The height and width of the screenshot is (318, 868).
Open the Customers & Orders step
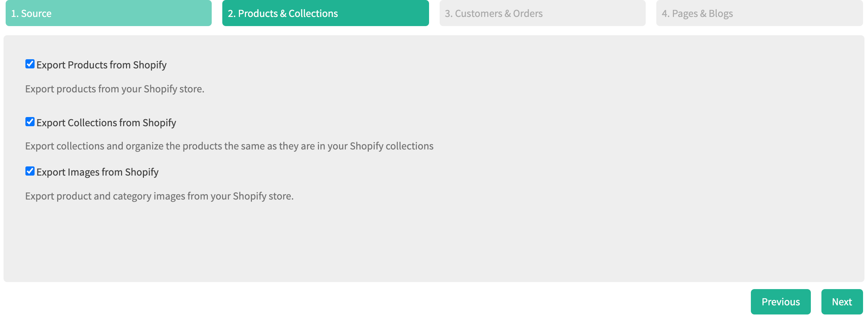pos(542,13)
